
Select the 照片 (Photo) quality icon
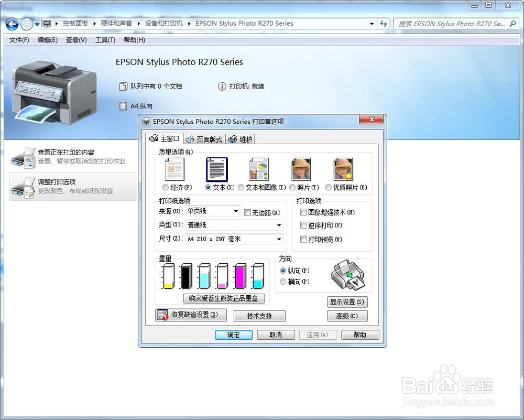click(x=301, y=169)
